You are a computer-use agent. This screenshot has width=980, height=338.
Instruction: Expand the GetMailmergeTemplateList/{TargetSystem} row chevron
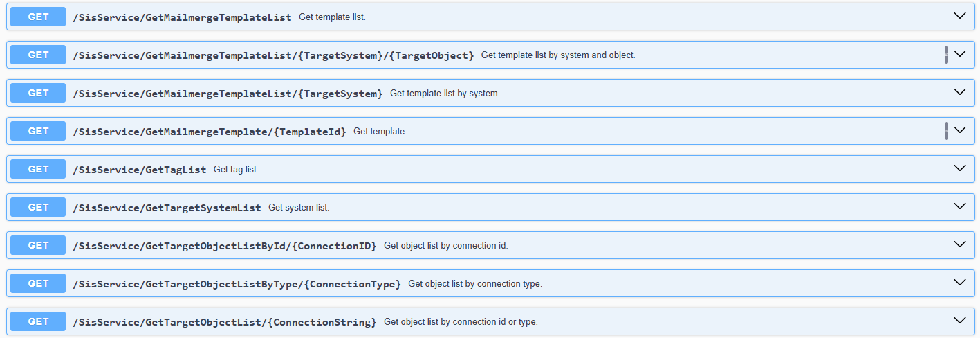click(959, 92)
